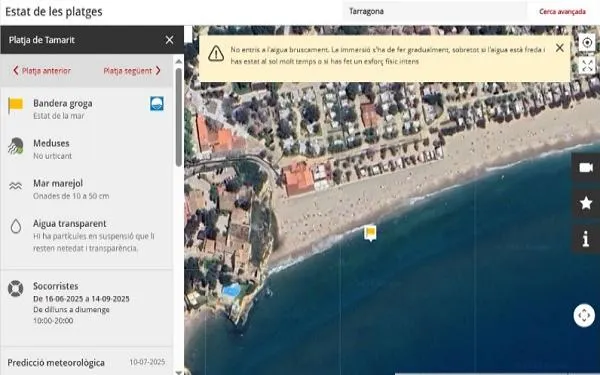Click the Onades de 10 a 50 cm text

(71, 196)
